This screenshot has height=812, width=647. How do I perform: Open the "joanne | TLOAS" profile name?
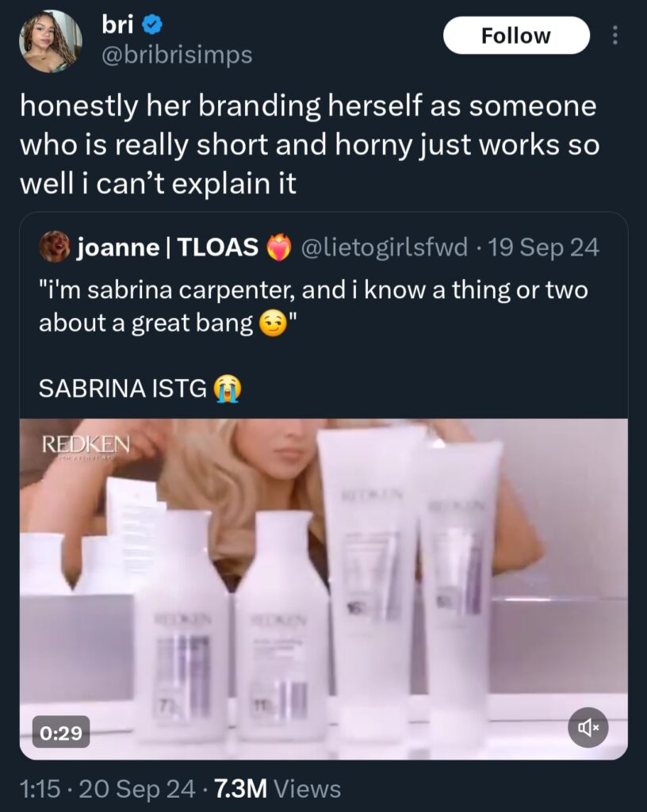[x=168, y=248]
